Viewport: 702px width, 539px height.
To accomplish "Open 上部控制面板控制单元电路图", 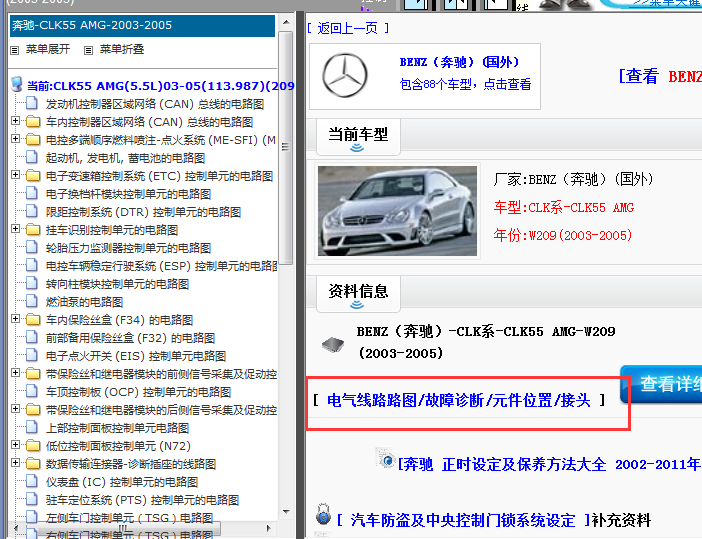I will point(117,428).
